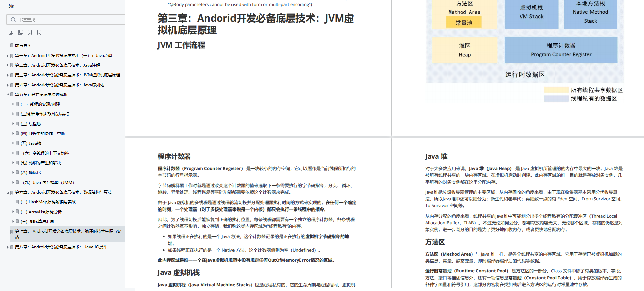Screen dimensions: 644x291
Task: Click the bookmark icon beside (五) Java锁
Action: pyautogui.click(x=17, y=143)
